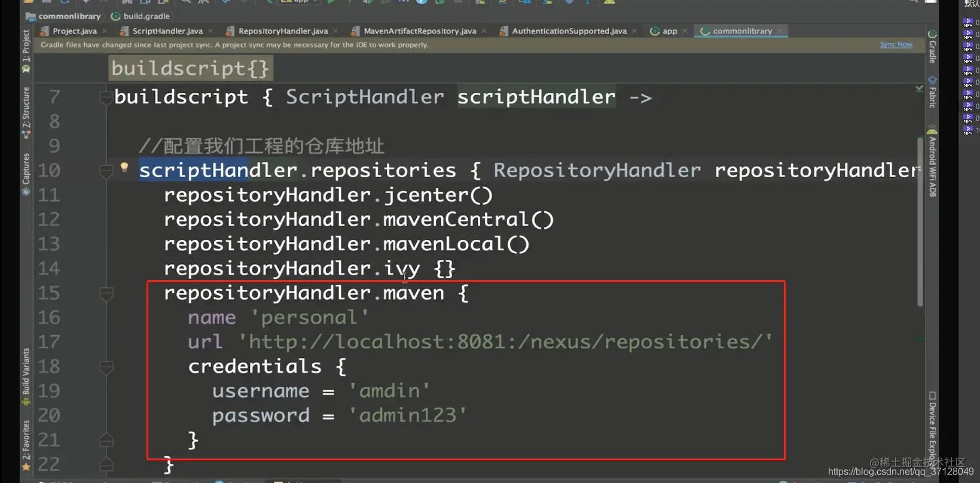The image size is (980, 483).
Task: Close the ScriptHandler.java tab
Action: tap(210, 31)
